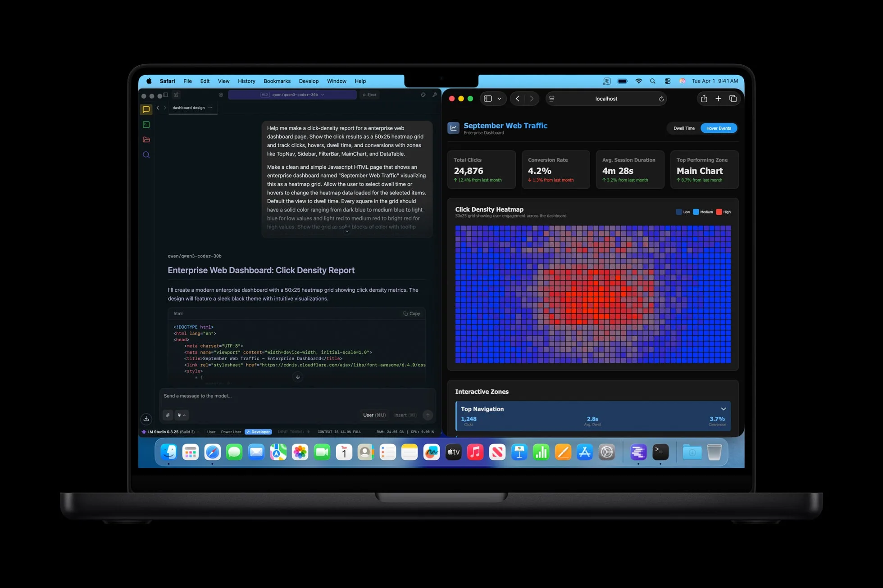Collapse the Top Navigation zone chevron
This screenshot has height=588, width=883.
[724, 409]
